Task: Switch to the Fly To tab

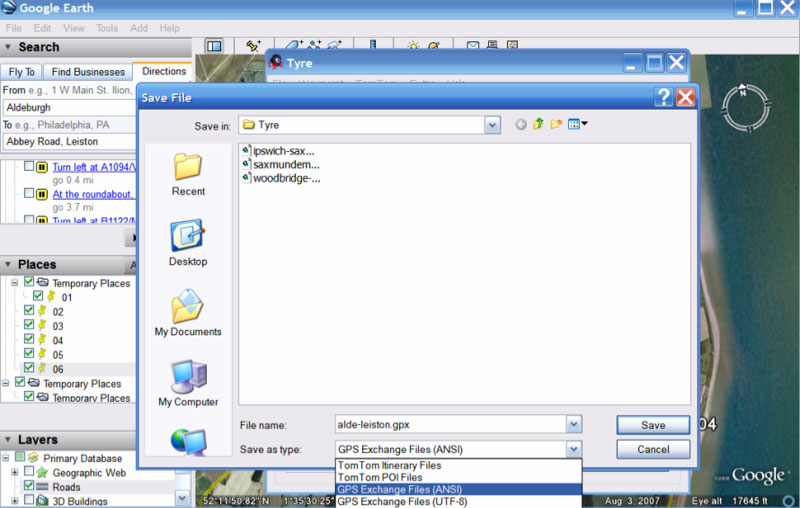Action: 21,72
